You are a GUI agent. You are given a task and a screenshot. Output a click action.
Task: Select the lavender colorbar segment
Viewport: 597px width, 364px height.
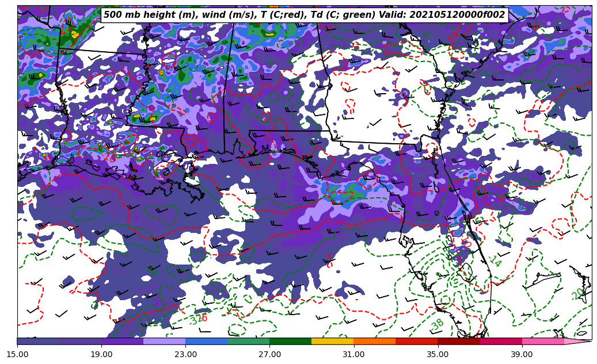tap(165, 342)
